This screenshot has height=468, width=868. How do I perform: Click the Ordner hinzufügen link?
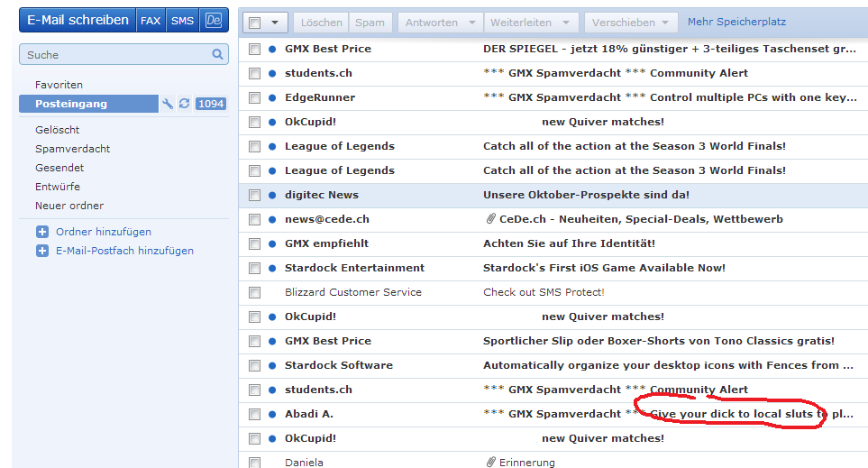[104, 232]
